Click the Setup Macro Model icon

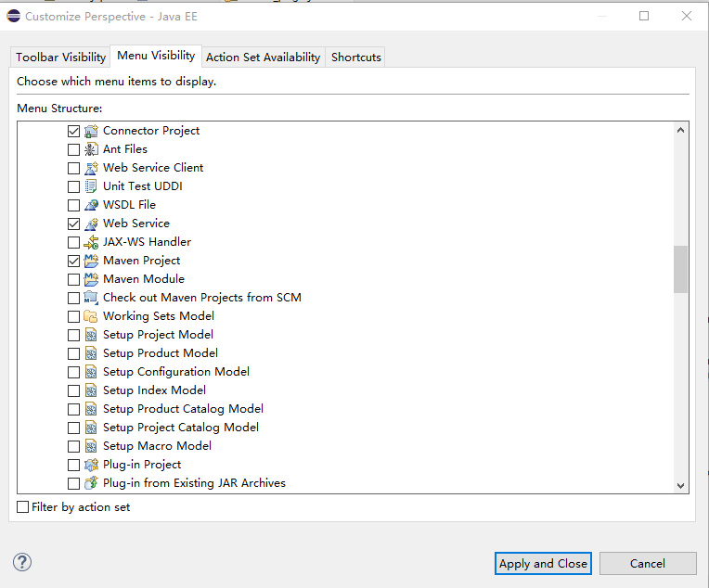tap(91, 446)
